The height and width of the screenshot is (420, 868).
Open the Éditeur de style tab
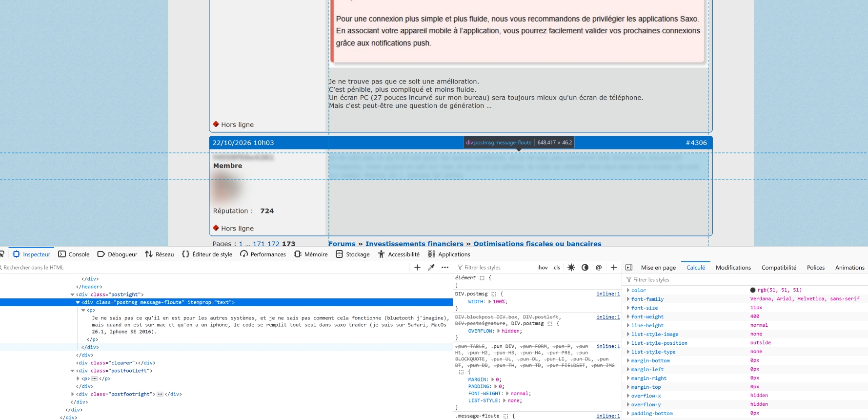[207, 254]
